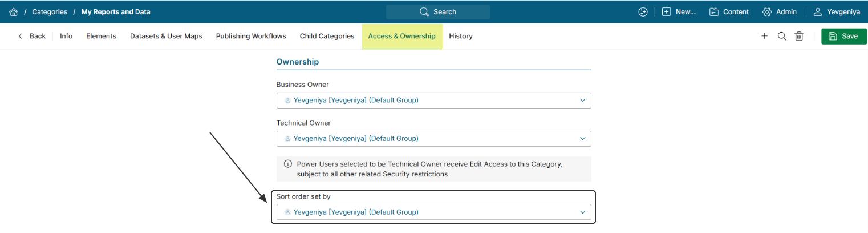Switch to the Info tab
Viewport: 868px width, 233px height.
66,36
